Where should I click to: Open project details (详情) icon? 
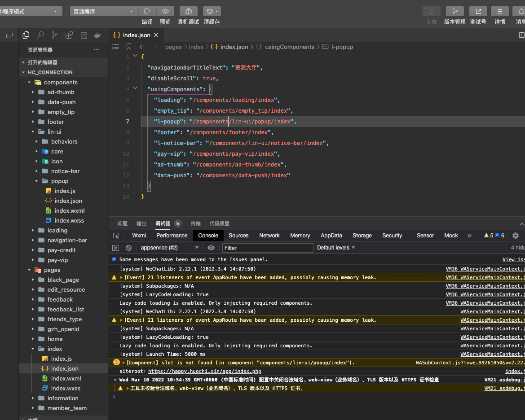click(x=499, y=11)
